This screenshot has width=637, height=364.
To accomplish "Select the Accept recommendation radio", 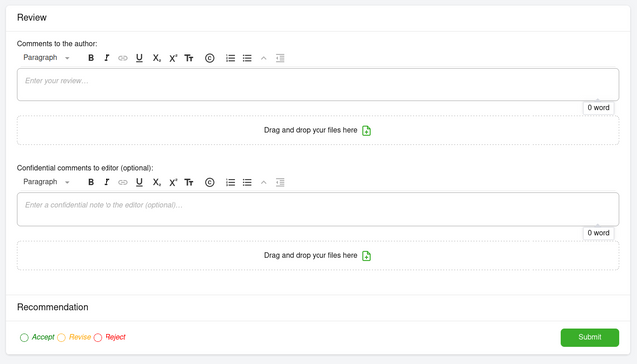I will pos(24,337).
